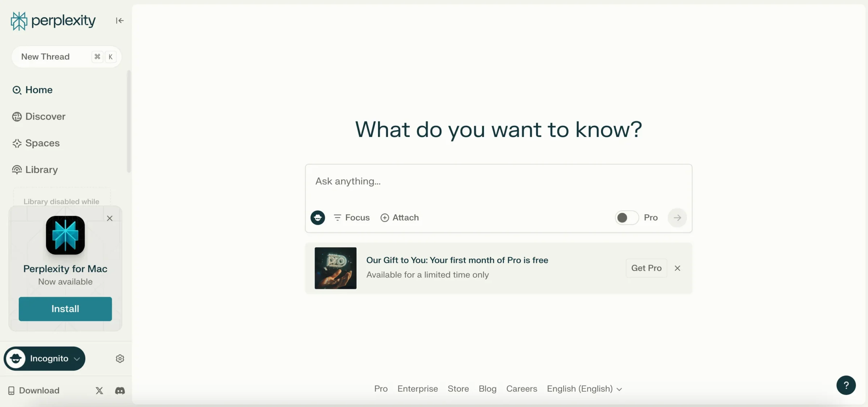Image resolution: width=868 pixels, height=407 pixels.
Task: Click the sidebar vertical scrollbar
Action: pyautogui.click(x=129, y=121)
